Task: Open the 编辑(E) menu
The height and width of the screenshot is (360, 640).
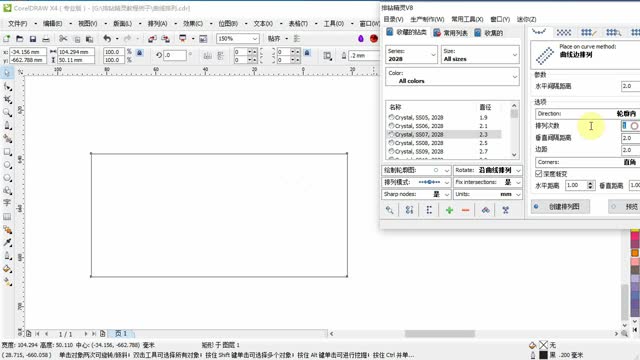Action: click(x=53, y=24)
